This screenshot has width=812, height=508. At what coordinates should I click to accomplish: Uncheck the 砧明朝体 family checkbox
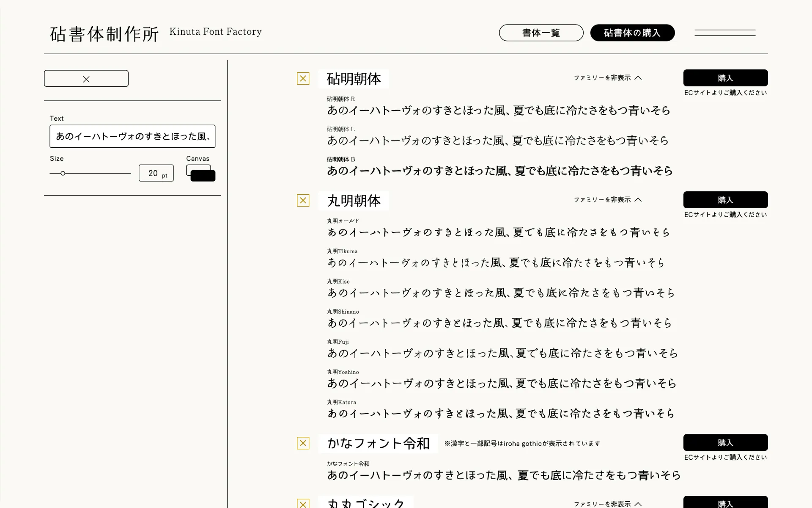pos(303,78)
